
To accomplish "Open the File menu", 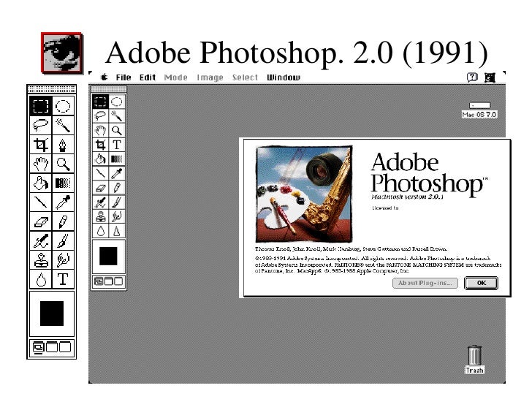I will coord(123,77).
